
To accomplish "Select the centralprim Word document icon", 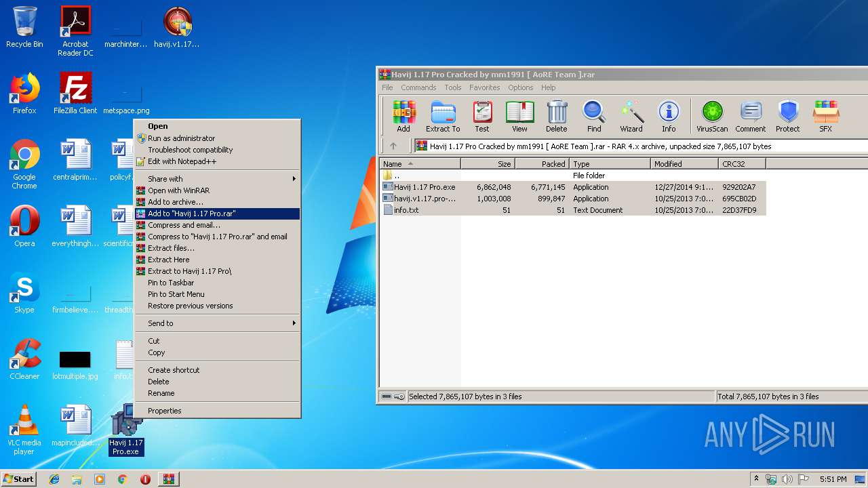I will tap(75, 160).
